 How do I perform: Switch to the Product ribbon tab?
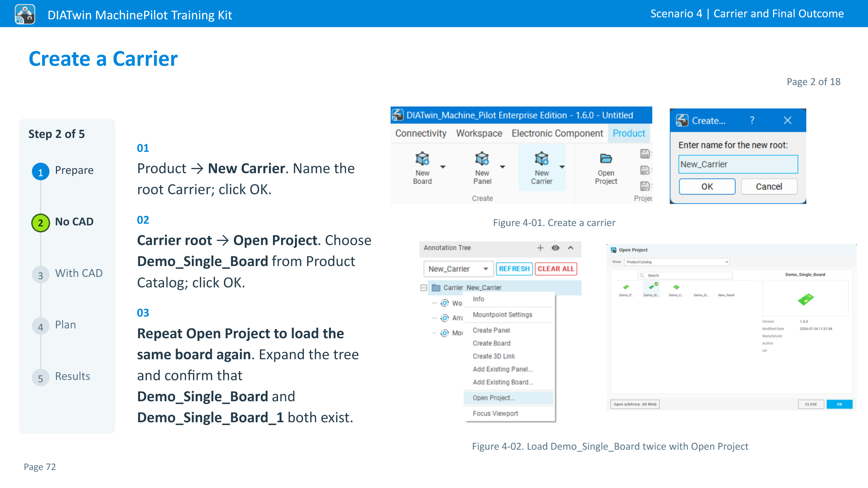pos(629,134)
